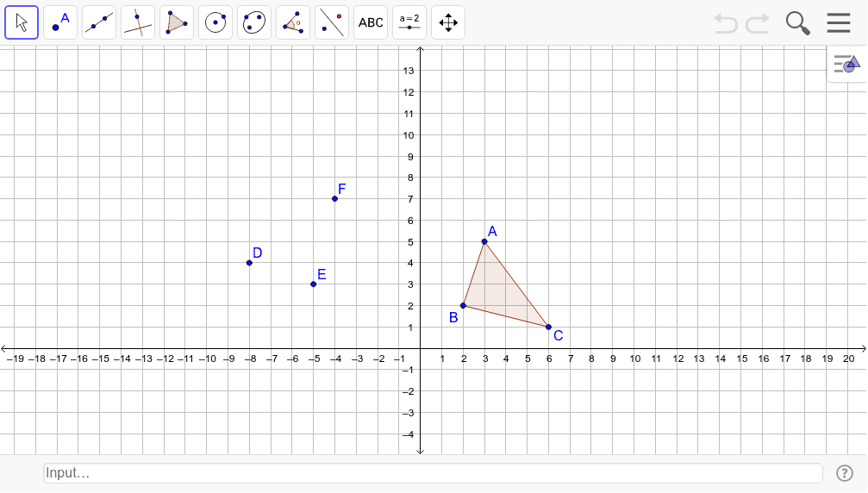Open the search magnifier
This screenshot has height=493, width=868.
[x=797, y=23]
